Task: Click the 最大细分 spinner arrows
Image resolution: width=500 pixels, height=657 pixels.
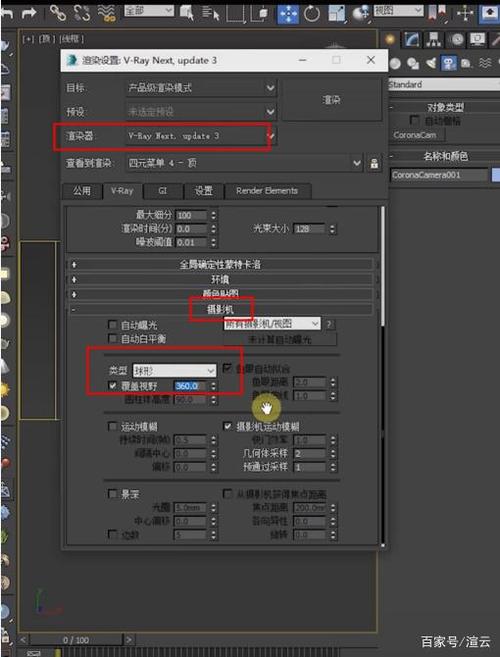Action: 213,215
